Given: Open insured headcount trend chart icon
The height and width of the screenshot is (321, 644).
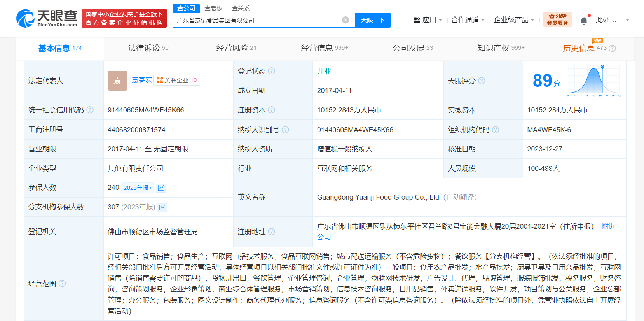Looking at the screenshot, I should [161, 188].
